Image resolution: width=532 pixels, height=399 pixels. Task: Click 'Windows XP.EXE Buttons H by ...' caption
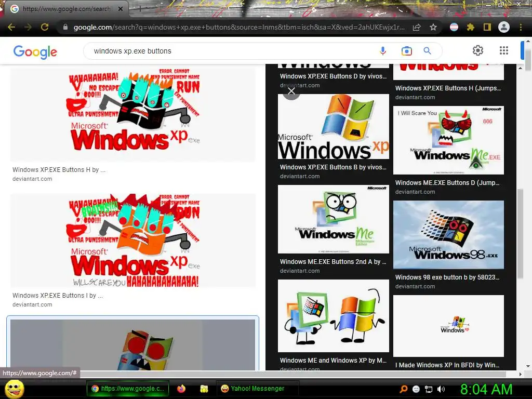pos(59,170)
